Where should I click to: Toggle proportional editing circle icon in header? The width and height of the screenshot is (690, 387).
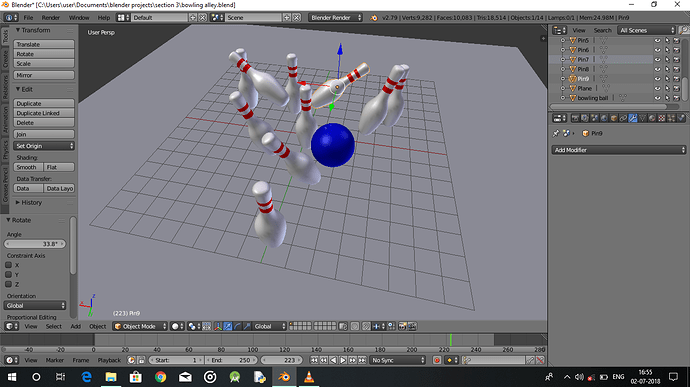click(x=355, y=326)
